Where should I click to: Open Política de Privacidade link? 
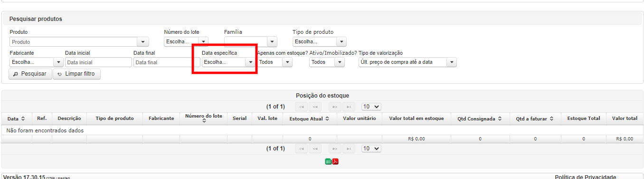585,177
